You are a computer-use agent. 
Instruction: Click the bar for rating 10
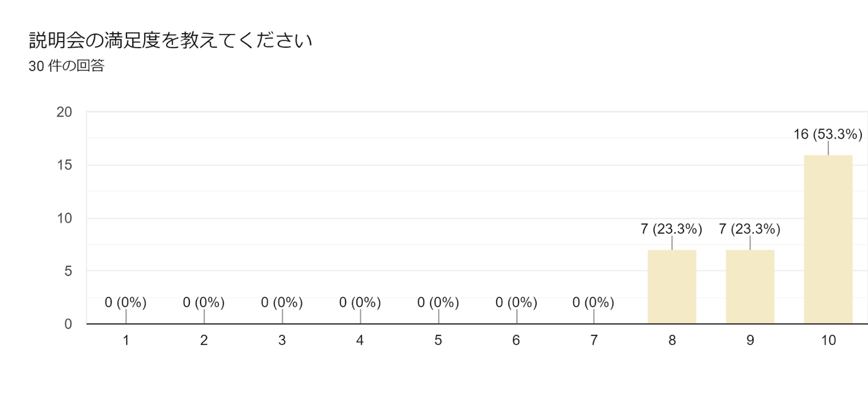828,239
